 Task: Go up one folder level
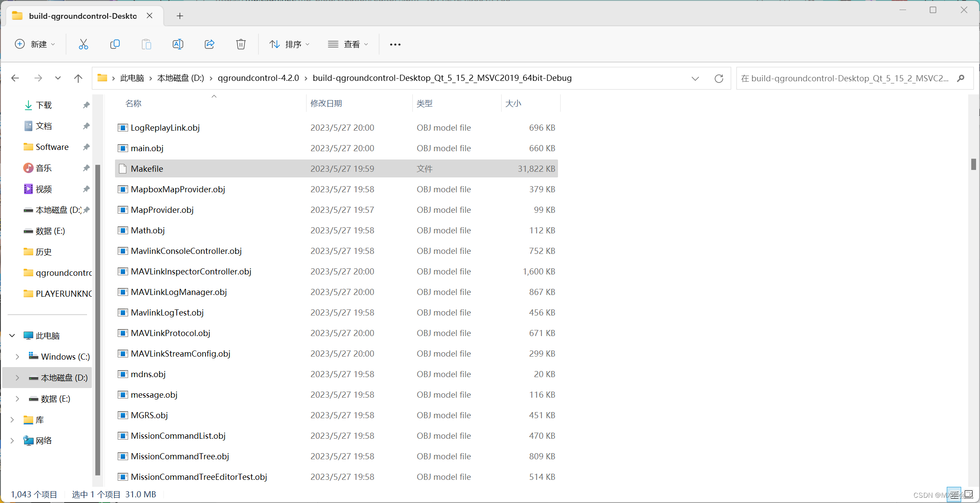(x=78, y=78)
